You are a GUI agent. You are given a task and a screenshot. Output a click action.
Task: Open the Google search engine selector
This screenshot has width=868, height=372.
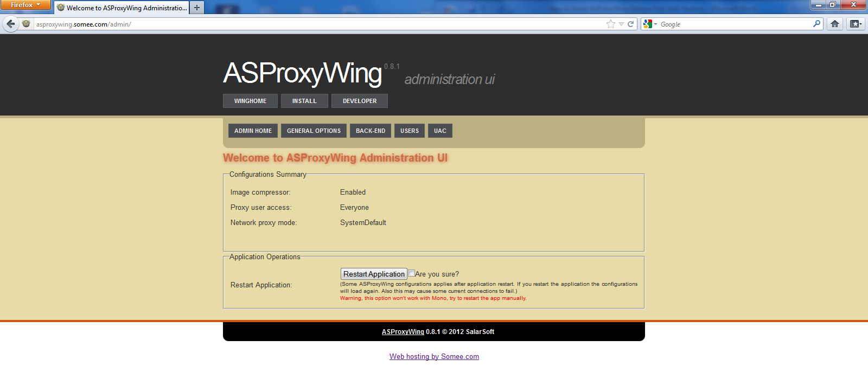[x=650, y=24]
